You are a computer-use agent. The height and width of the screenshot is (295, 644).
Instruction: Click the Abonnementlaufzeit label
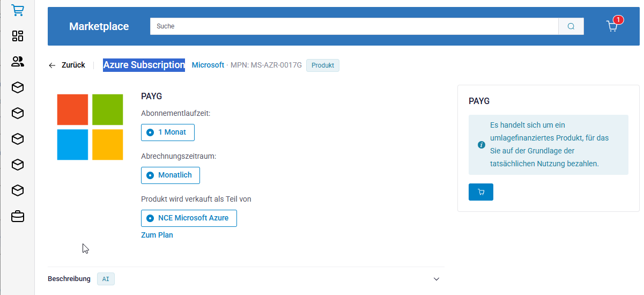pos(175,113)
